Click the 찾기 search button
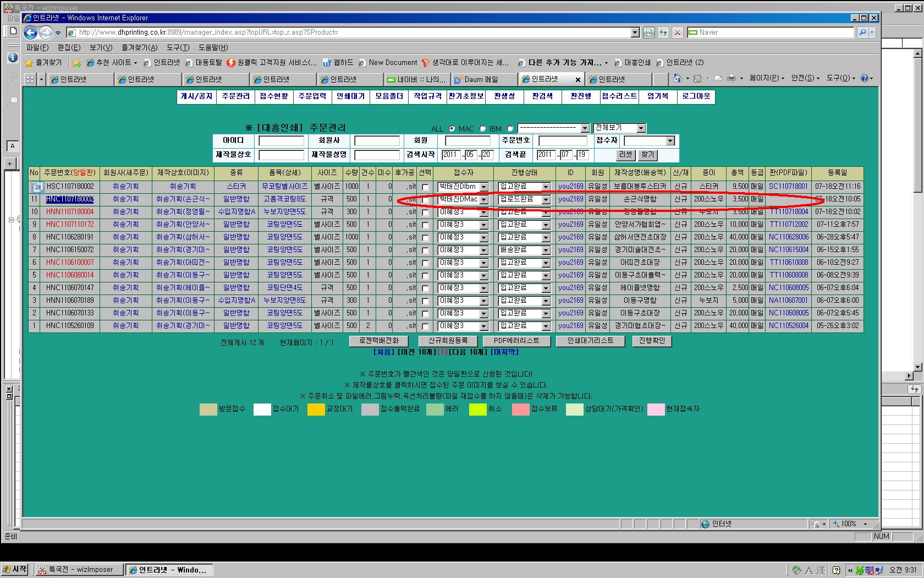 coord(647,155)
